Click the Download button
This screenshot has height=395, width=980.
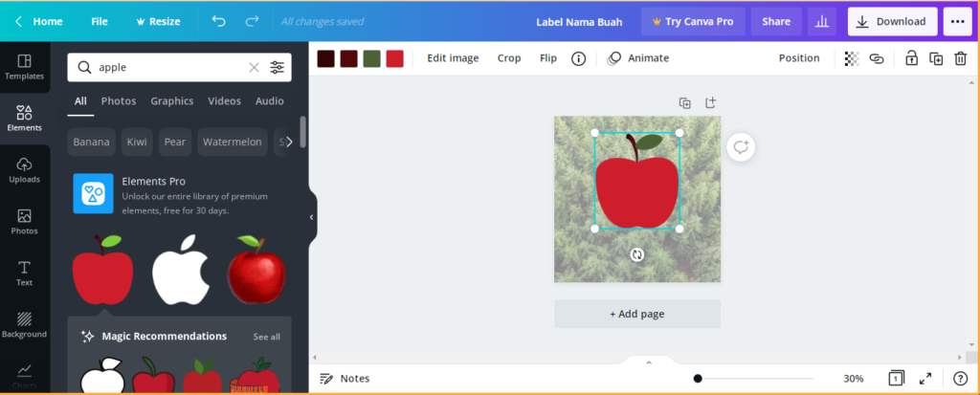tap(892, 22)
